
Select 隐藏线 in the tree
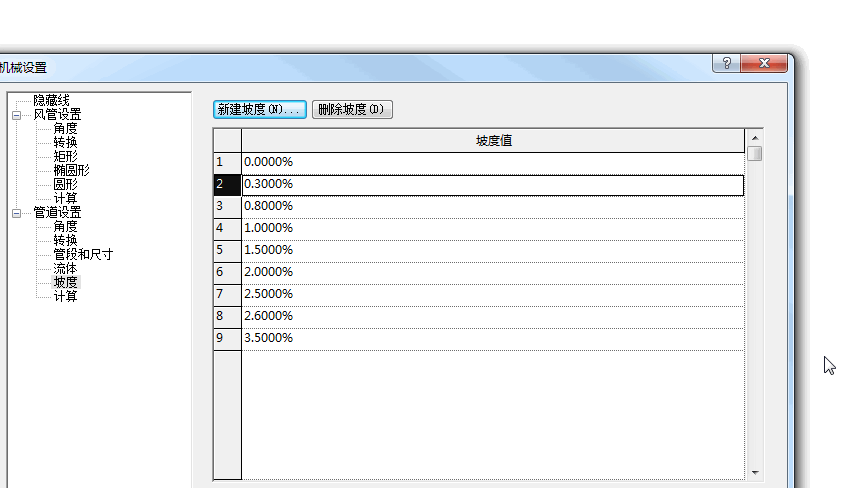coord(52,100)
